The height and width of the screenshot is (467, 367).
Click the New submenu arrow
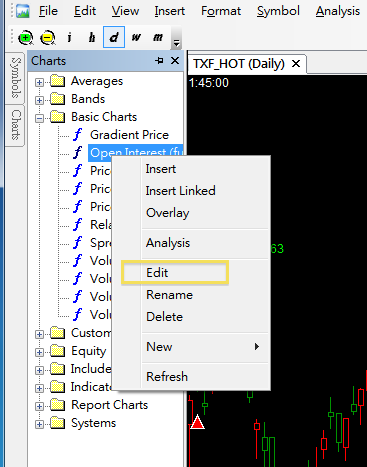[257, 347]
